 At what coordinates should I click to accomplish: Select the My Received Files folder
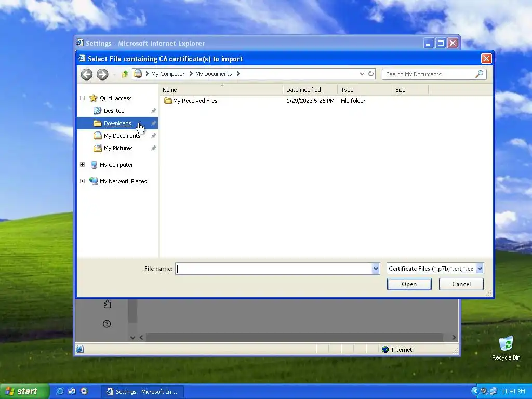click(195, 101)
